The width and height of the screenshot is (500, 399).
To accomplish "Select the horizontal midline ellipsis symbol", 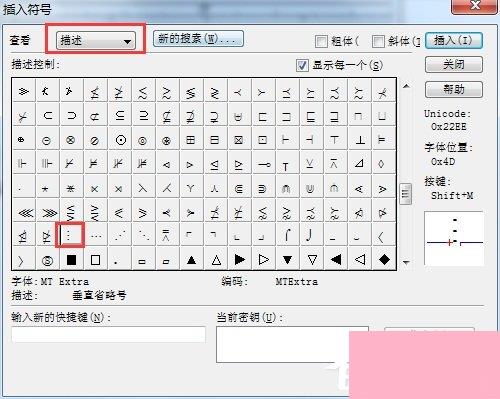I will coord(96,235).
